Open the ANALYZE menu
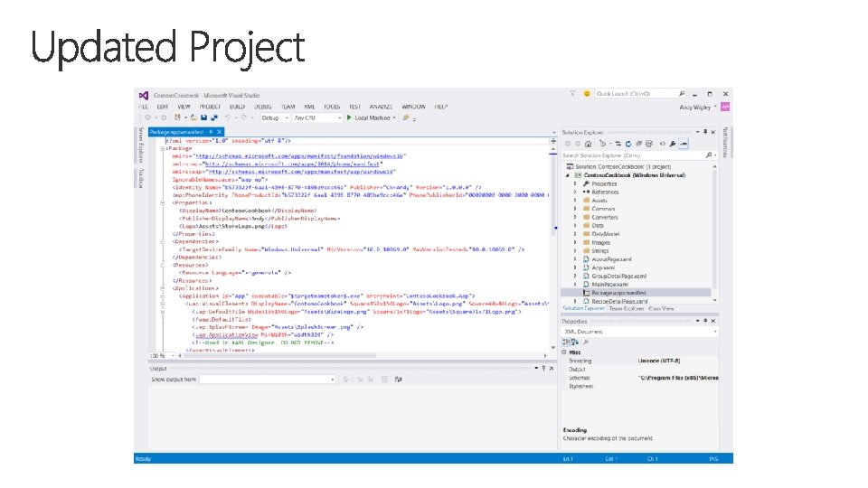 381,107
